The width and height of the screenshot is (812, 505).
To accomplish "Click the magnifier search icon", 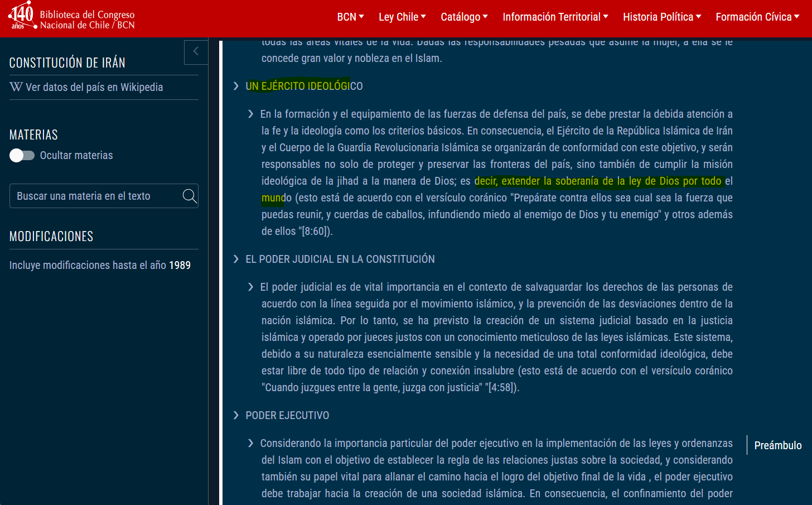I will coord(190,196).
